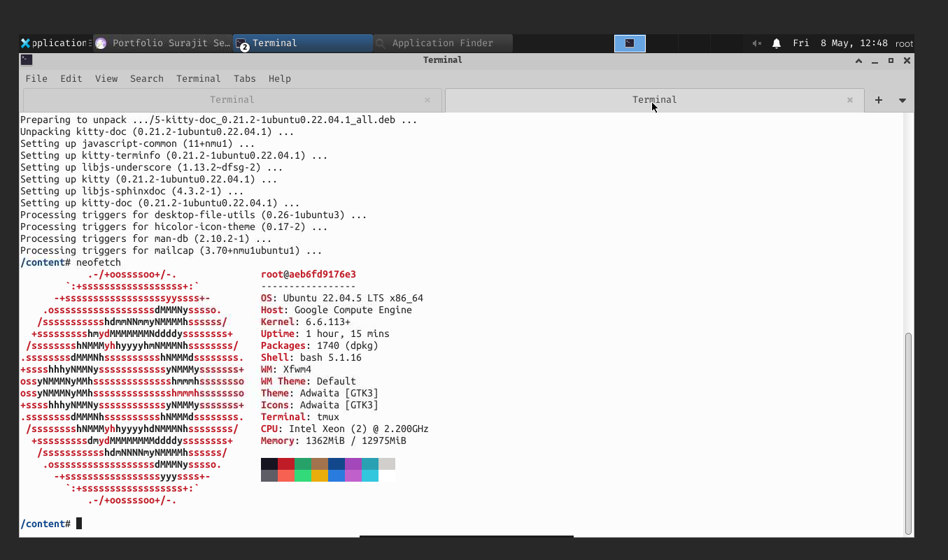Open the Help menu
The height and width of the screenshot is (560, 948).
click(x=279, y=78)
